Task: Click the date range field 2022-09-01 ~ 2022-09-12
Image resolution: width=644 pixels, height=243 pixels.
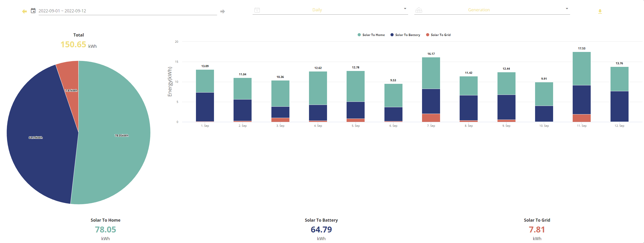Action: 128,11
